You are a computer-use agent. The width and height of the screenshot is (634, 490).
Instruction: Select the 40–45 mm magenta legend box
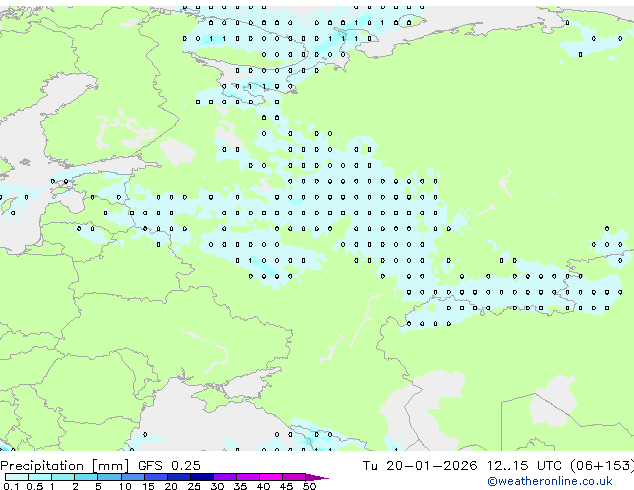tap(271, 477)
